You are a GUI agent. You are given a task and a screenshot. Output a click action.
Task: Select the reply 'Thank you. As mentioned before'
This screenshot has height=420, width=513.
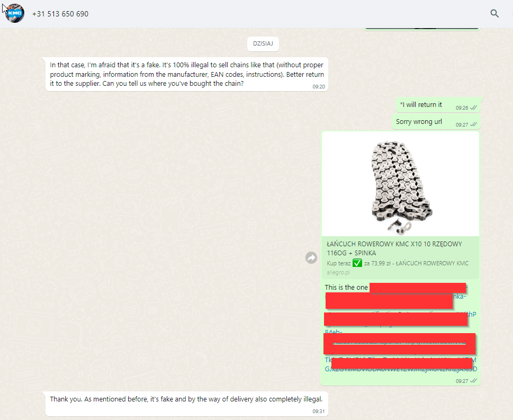[x=187, y=404]
